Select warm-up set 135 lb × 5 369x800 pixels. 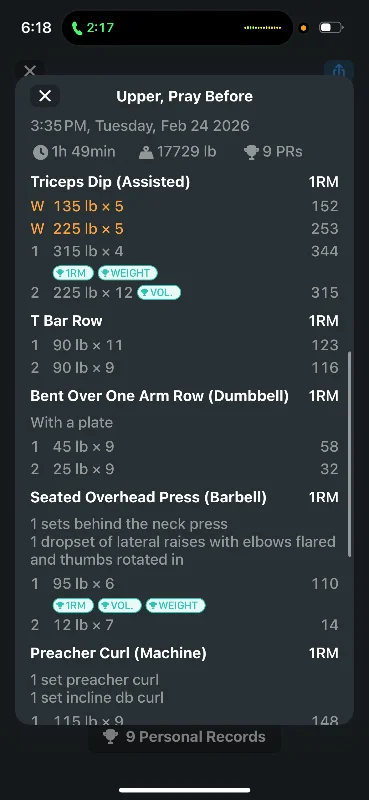point(77,206)
